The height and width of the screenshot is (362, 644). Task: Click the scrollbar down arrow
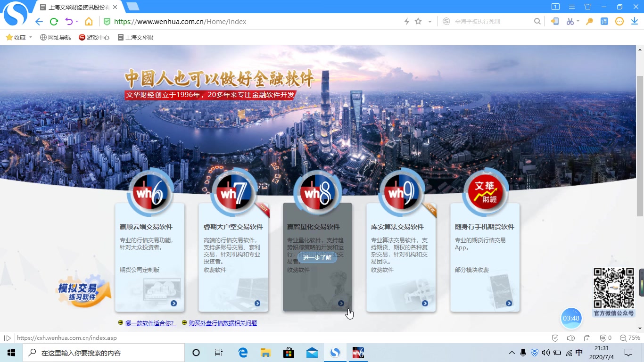(640, 328)
